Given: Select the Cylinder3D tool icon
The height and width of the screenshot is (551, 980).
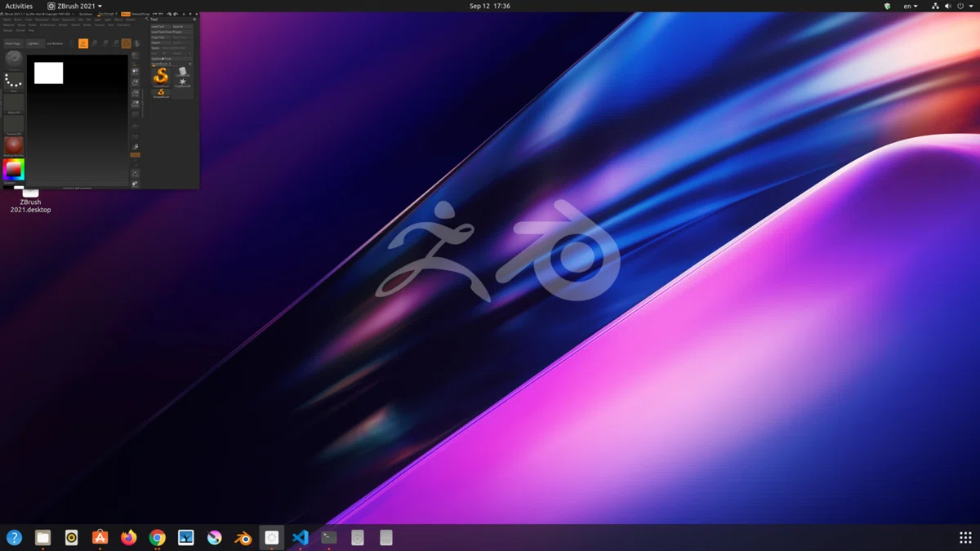Looking at the screenshot, I should click(x=182, y=72).
